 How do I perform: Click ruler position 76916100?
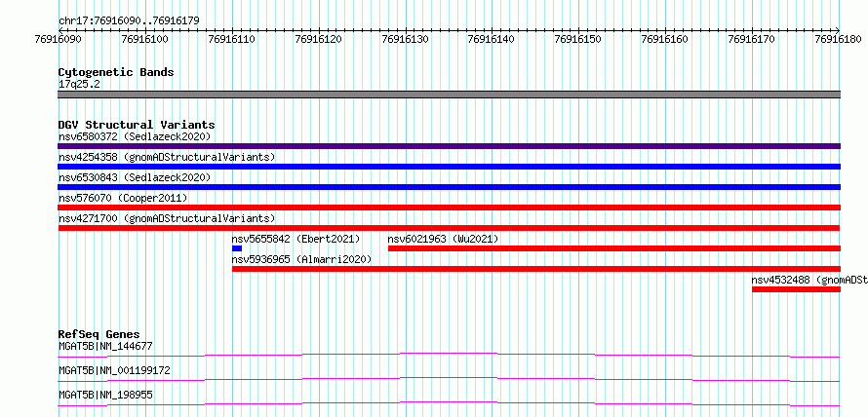[145, 39]
